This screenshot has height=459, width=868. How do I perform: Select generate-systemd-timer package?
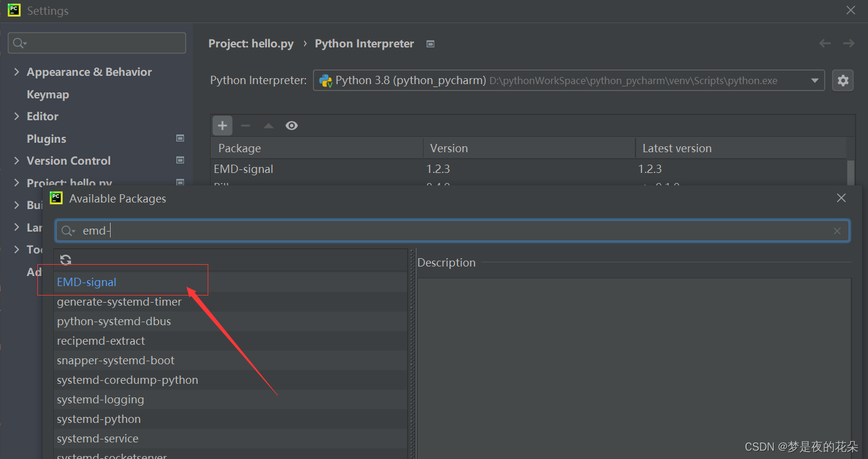coord(231,301)
